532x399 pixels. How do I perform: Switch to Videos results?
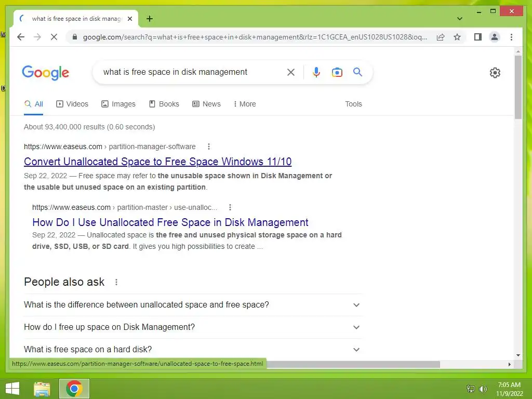coord(72,104)
